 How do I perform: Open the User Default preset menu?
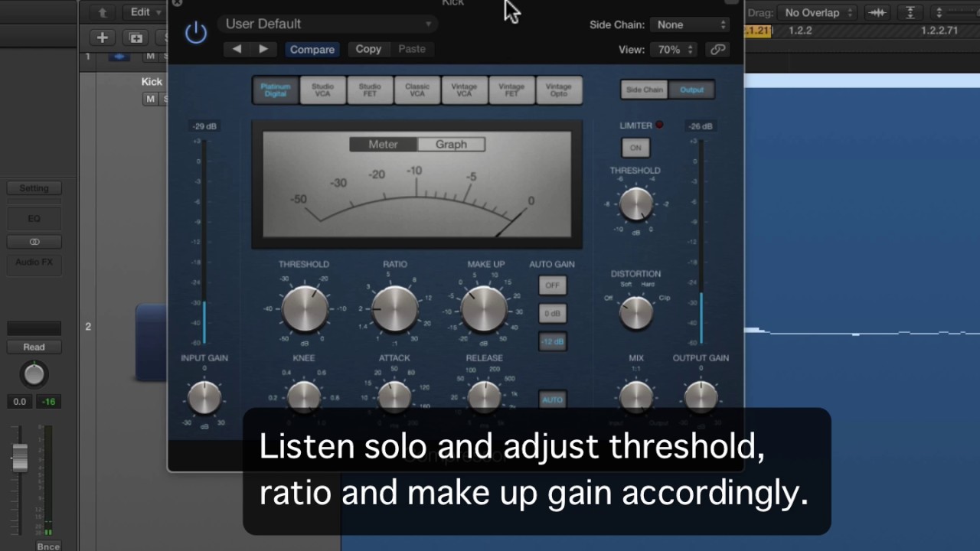click(x=328, y=24)
